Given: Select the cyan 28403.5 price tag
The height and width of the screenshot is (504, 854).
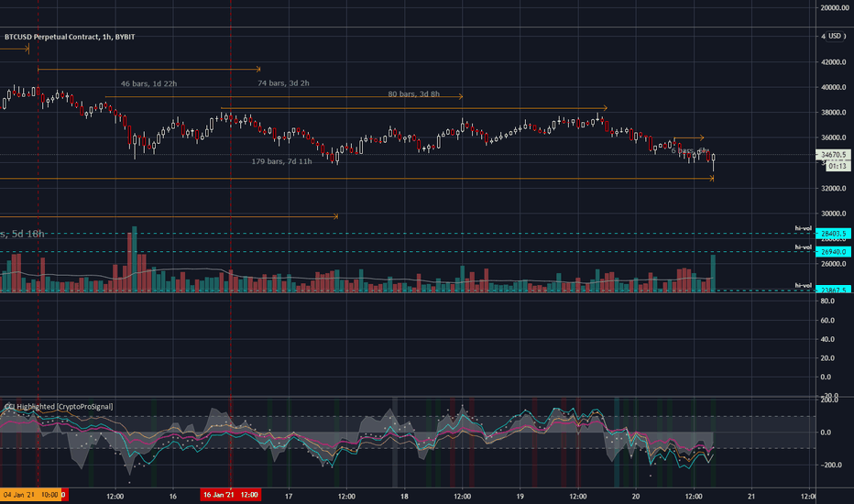Looking at the screenshot, I should (x=833, y=234).
